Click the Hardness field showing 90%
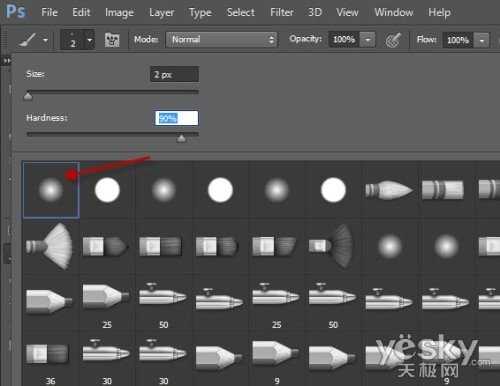The height and width of the screenshot is (386, 500). click(x=176, y=118)
